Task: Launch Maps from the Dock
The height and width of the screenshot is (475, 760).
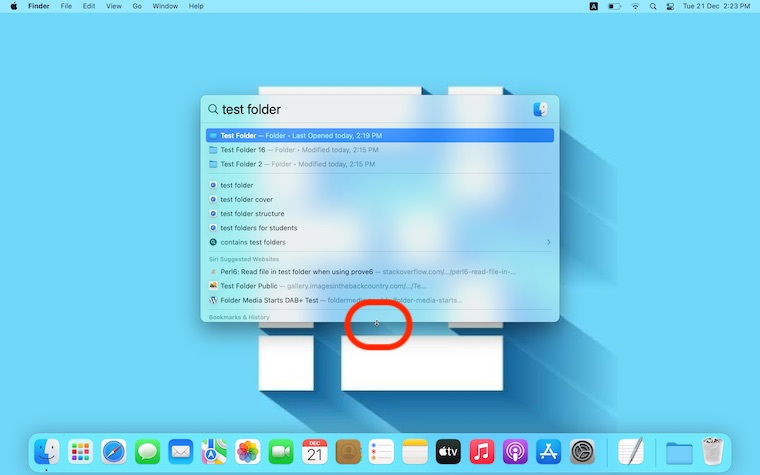Action: [x=214, y=452]
